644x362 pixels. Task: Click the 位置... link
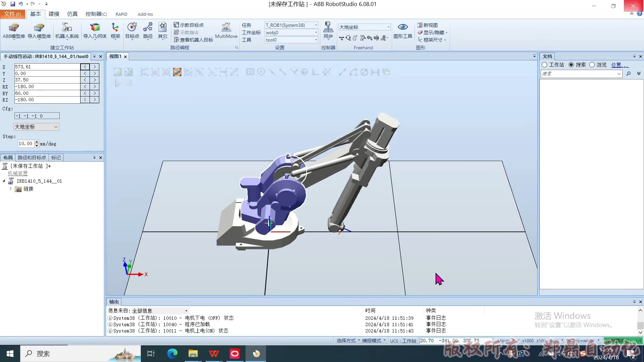619,65
